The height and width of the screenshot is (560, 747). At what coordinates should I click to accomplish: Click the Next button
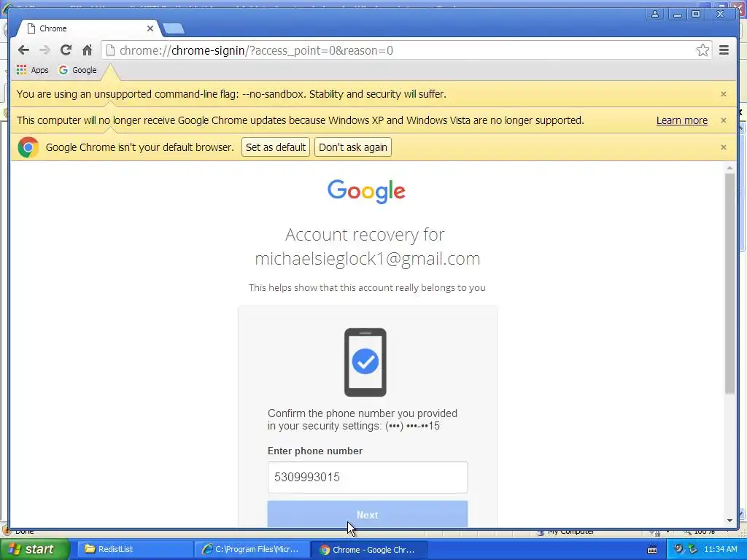point(368,514)
